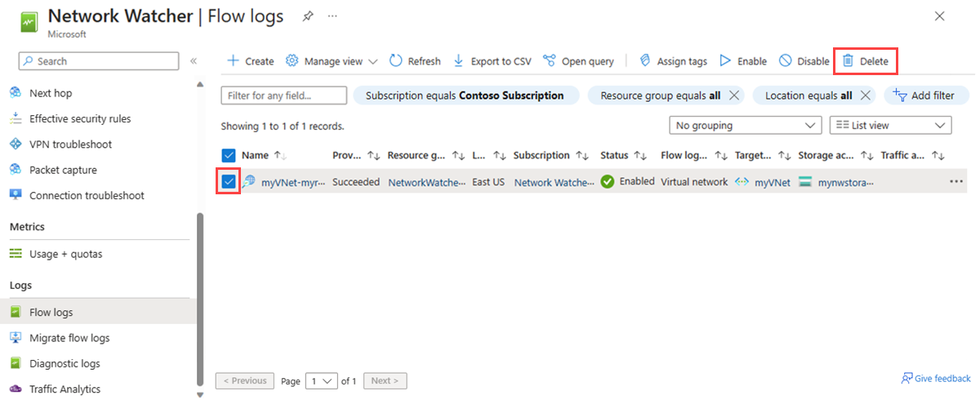The height and width of the screenshot is (400, 980).
Task: Refresh the flow logs list
Action: pos(415,61)
